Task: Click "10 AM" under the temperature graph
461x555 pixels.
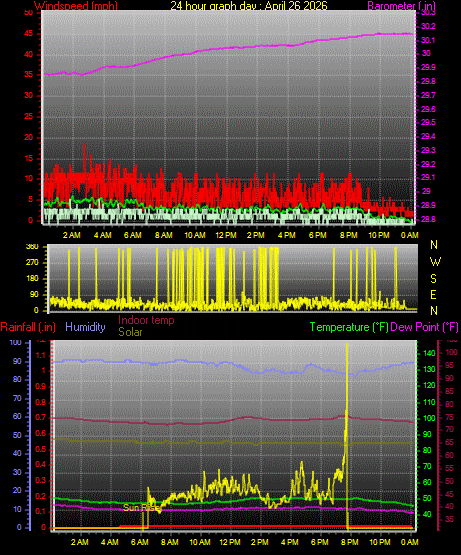Action: coord(200,542)
